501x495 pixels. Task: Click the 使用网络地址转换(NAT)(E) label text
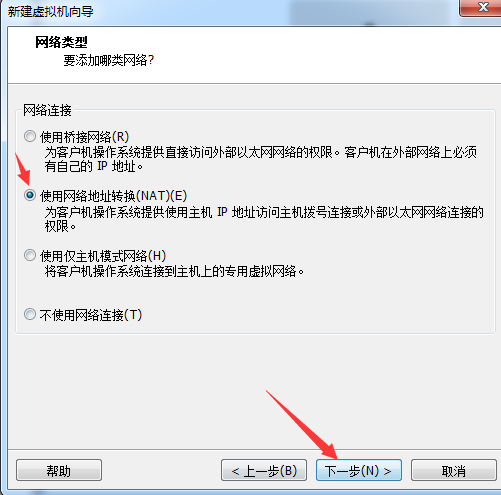point(113,196)
